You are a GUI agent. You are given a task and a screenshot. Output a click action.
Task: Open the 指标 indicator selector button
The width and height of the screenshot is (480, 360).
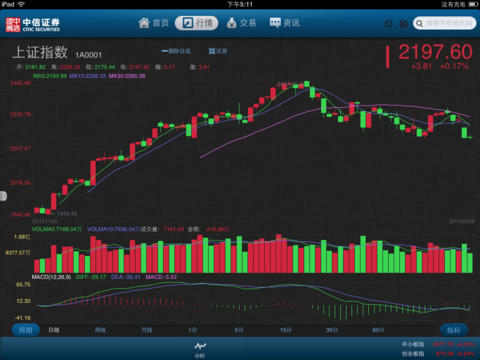[x=454, y=330]
